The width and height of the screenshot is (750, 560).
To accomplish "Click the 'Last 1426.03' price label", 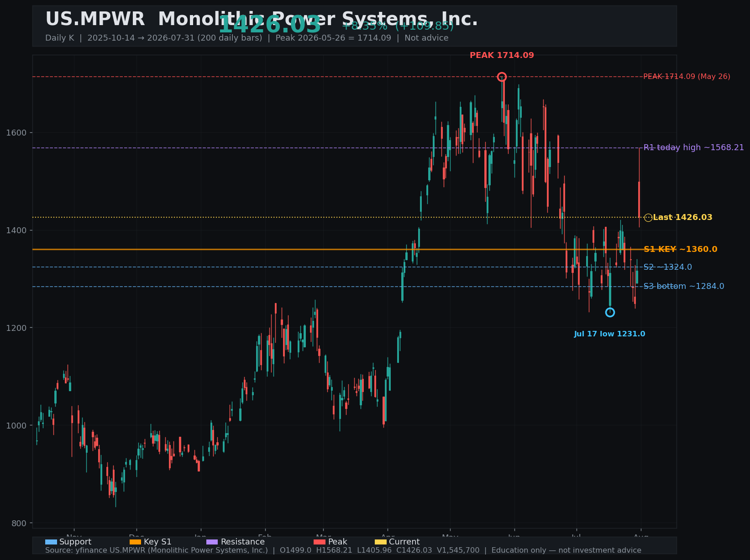I will click(x=682, y=218).
